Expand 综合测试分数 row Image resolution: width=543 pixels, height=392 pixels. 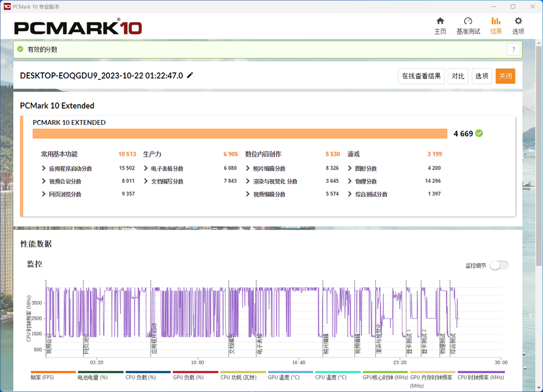350,194
